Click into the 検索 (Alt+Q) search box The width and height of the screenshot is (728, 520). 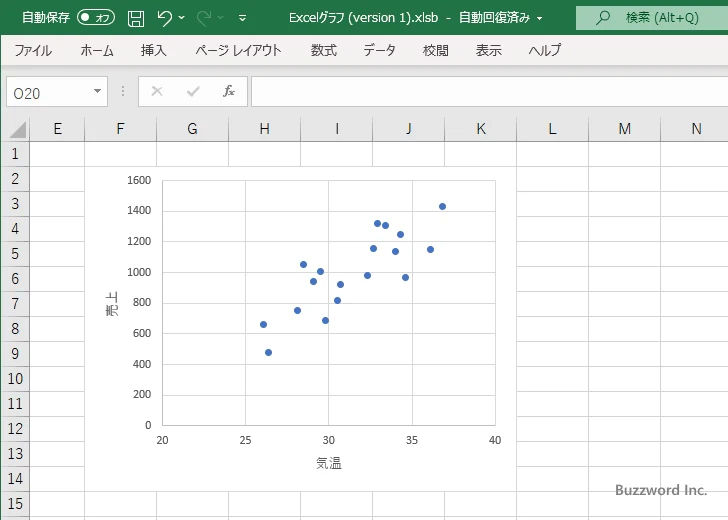tap(652, 18)
